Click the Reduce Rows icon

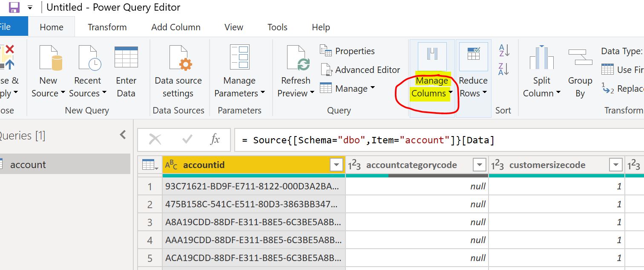[x=473, y=56]
